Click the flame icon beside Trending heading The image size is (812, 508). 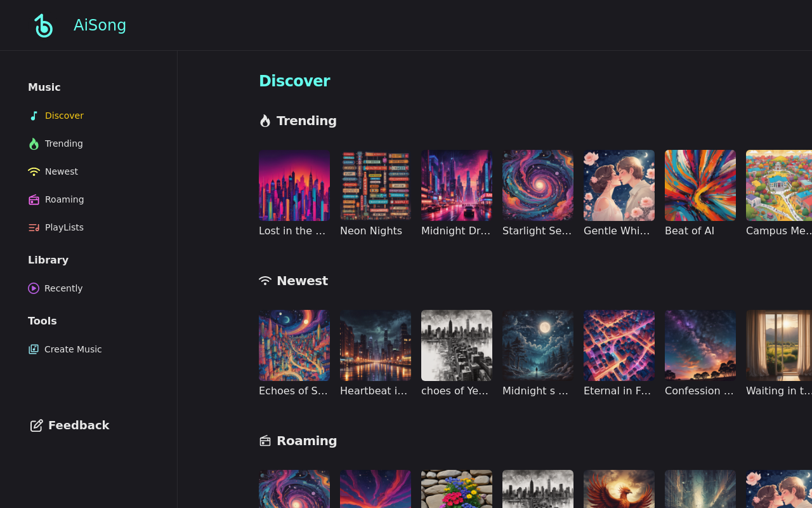(x=265, y=121)
